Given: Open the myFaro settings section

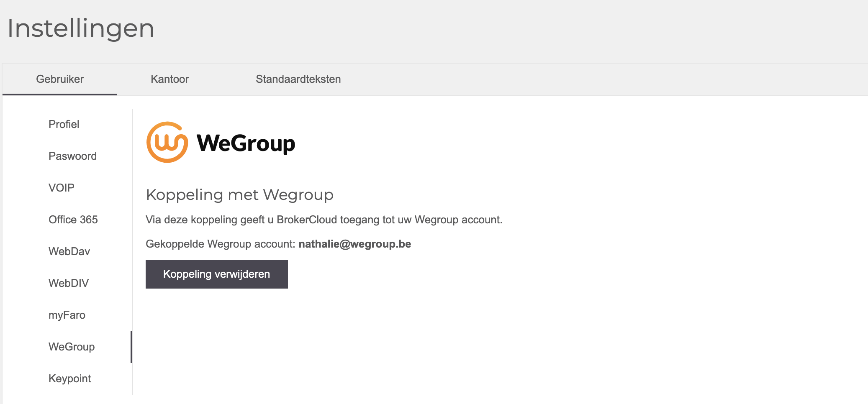Looking at the screenshot, I should click(67, 315).
